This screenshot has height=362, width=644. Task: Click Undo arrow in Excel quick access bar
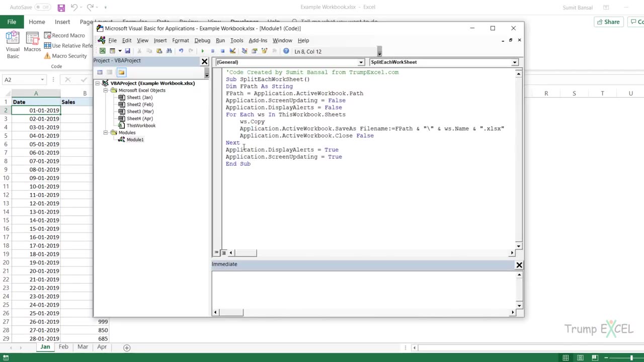pos(74,8)
